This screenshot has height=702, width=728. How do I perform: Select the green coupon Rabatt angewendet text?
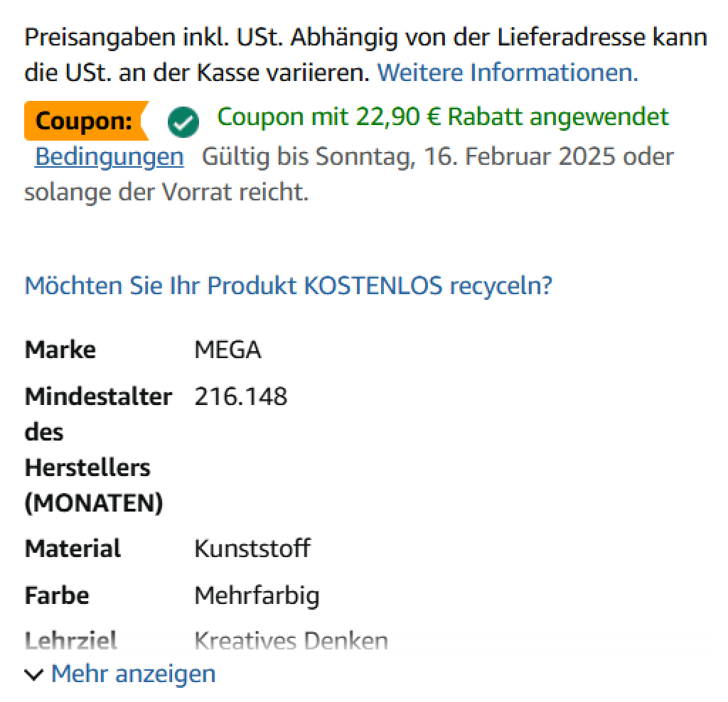[x=442, y=117]
